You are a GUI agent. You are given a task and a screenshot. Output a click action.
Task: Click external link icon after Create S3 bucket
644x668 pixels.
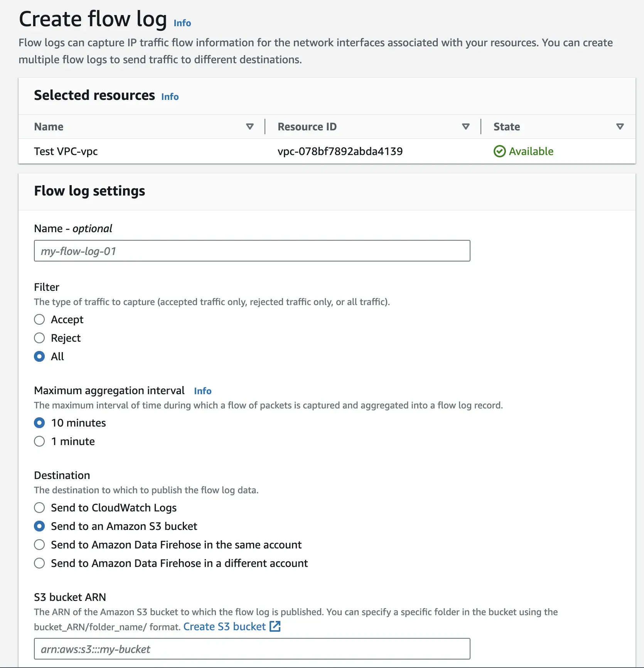pyautogui.click(x=275, y=626)
